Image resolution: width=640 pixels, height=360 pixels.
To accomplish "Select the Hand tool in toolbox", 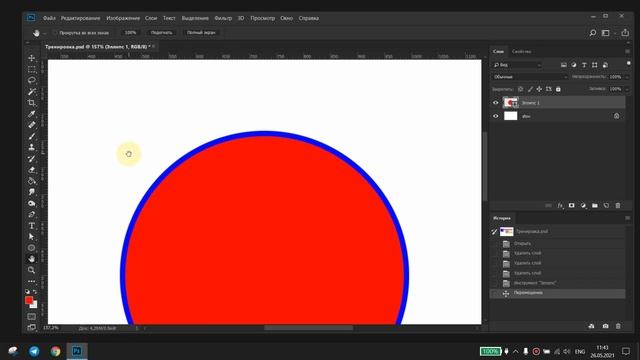I will coord(31,259).
